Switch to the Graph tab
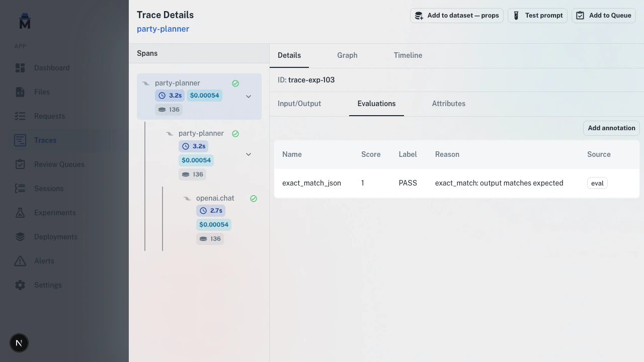The height and width of the screenshot is (362, 644). (347, 55)
